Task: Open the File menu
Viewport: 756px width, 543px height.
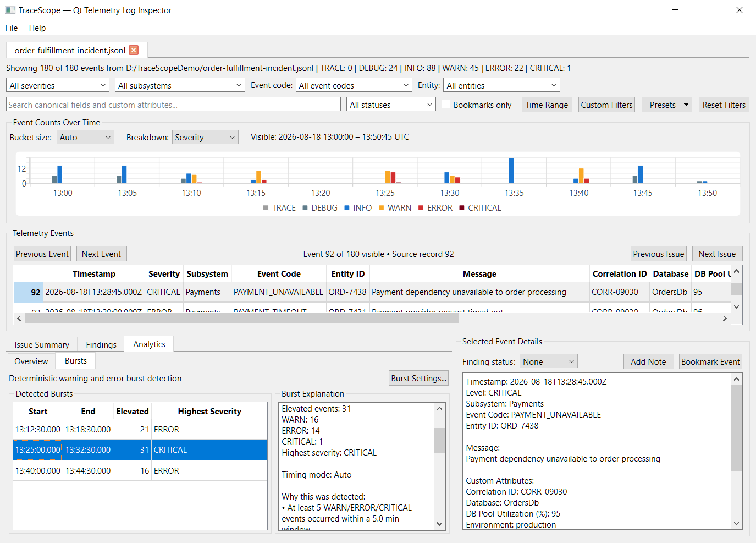Action: click(12, 28)
